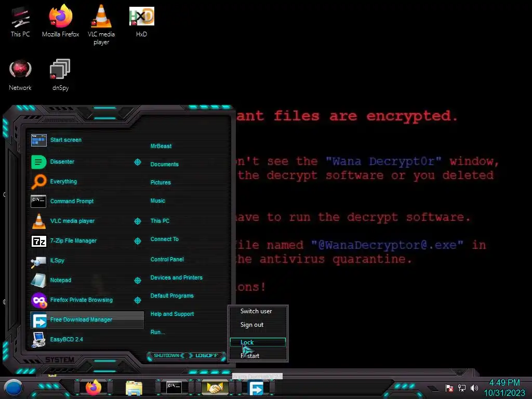Open Documents from start menu

click(164, 164)
